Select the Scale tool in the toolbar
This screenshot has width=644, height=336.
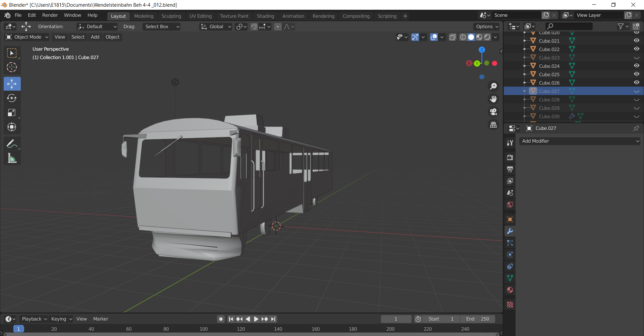coord(12,112)
